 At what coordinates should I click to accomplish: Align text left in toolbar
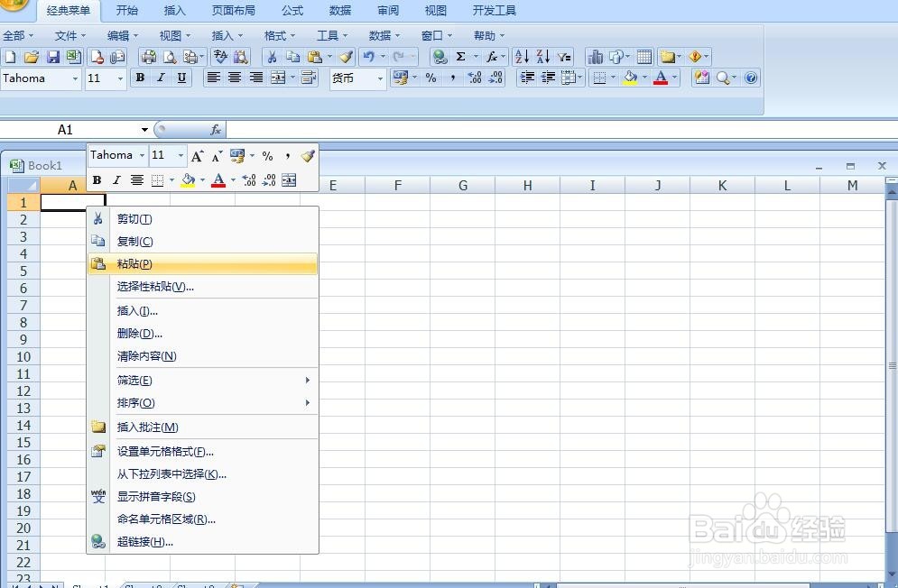214,78
